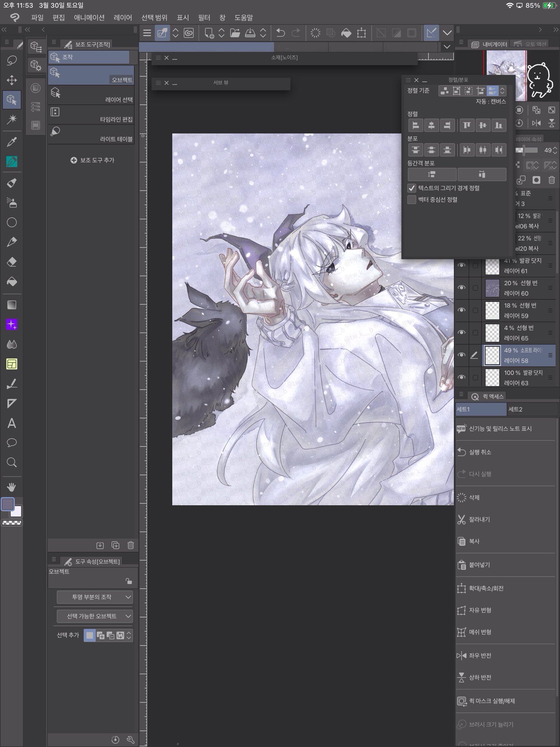Screen dimensions: 560x747
Task: Open the 필터 menu
Action: (x=204, y=18)
